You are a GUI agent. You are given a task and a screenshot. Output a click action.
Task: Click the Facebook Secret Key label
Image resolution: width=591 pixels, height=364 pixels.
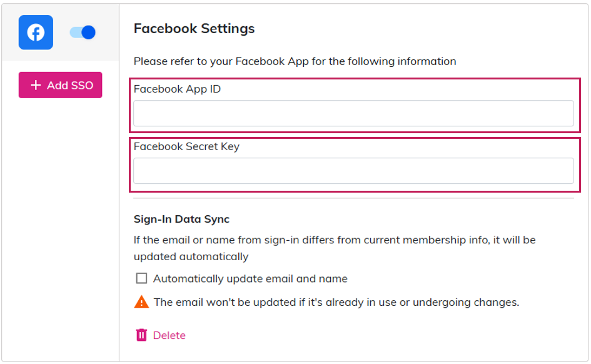[186, 147]
